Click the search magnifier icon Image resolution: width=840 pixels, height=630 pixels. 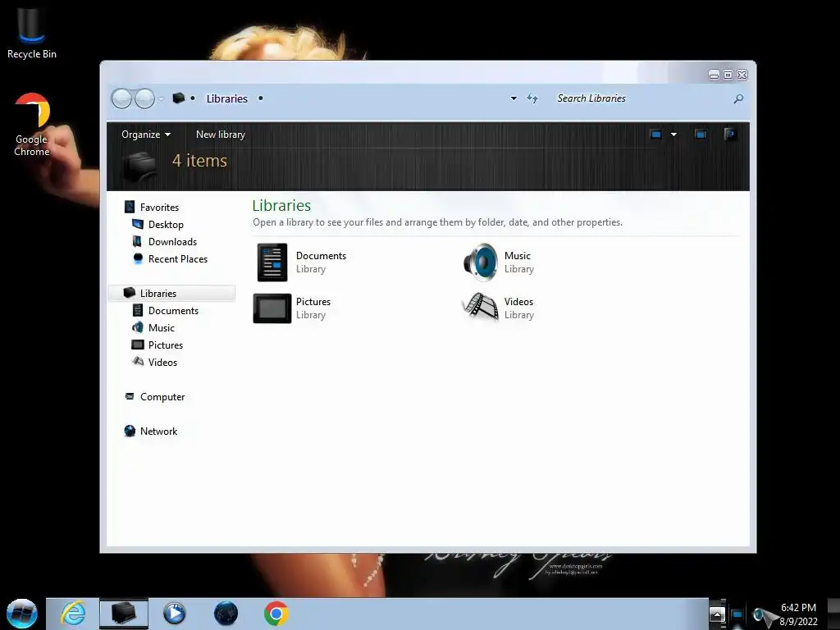click(738, 98)
